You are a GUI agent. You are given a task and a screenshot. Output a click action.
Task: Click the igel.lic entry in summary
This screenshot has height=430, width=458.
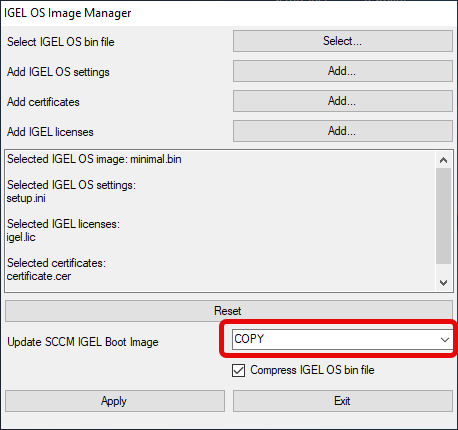21,237
